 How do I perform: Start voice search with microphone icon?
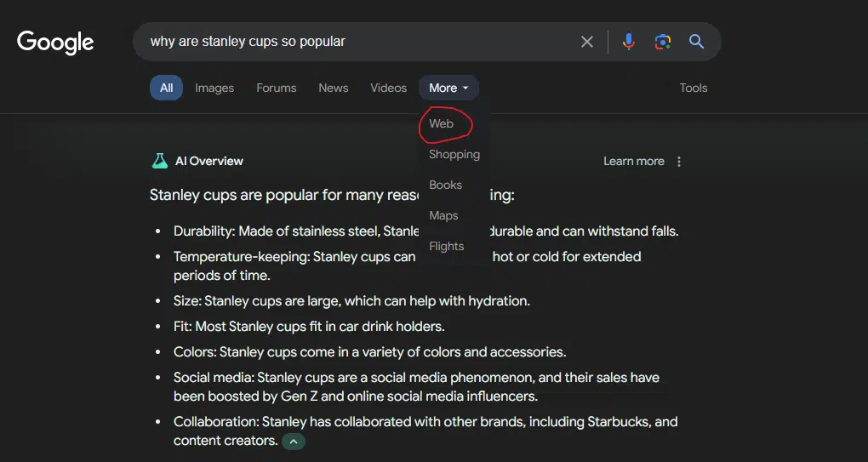[x=628, y=42]
